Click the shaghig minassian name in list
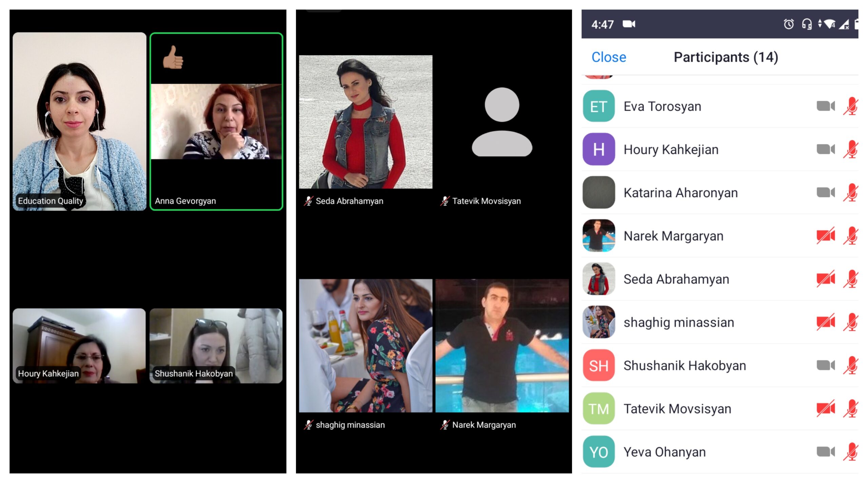The image size is (868, 483). [679, 323]
